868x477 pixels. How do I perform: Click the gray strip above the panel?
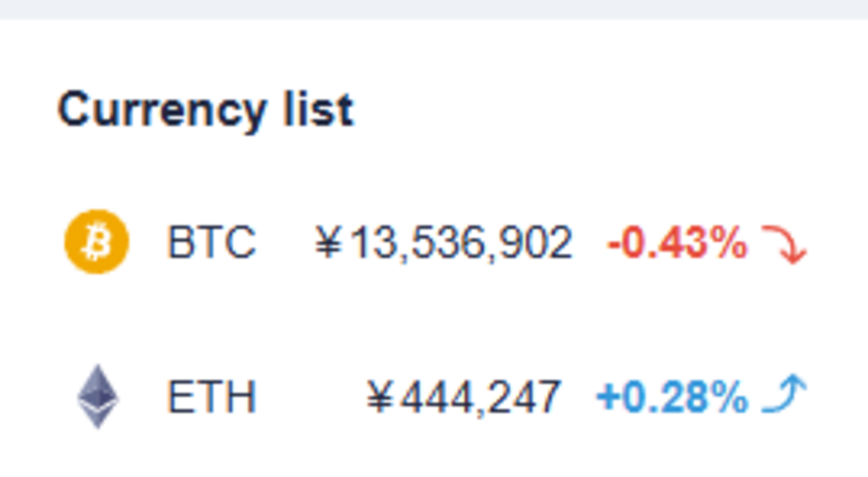(x=434, y=9)
